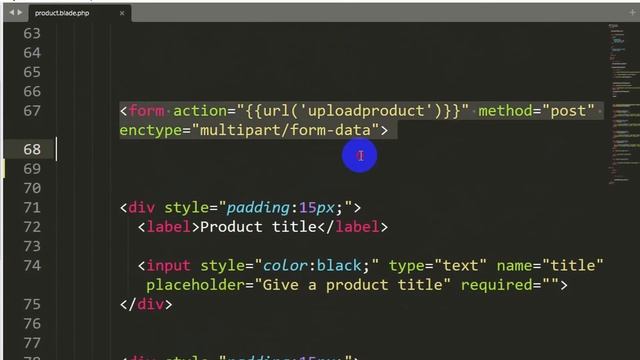This screenshot has height=360, width=640.
Task: Click line number 76 in gutter
Action: pyautogui.click(x=32, y=324)
